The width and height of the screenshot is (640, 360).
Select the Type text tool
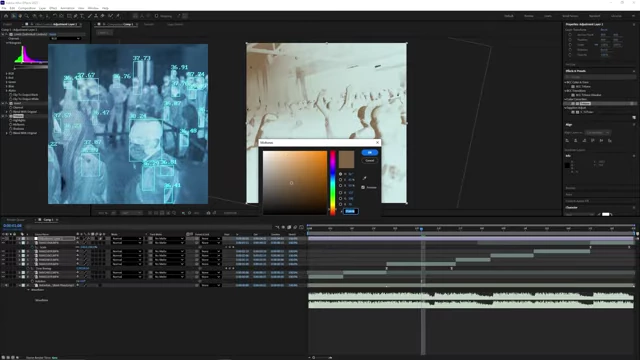point(82,16)
